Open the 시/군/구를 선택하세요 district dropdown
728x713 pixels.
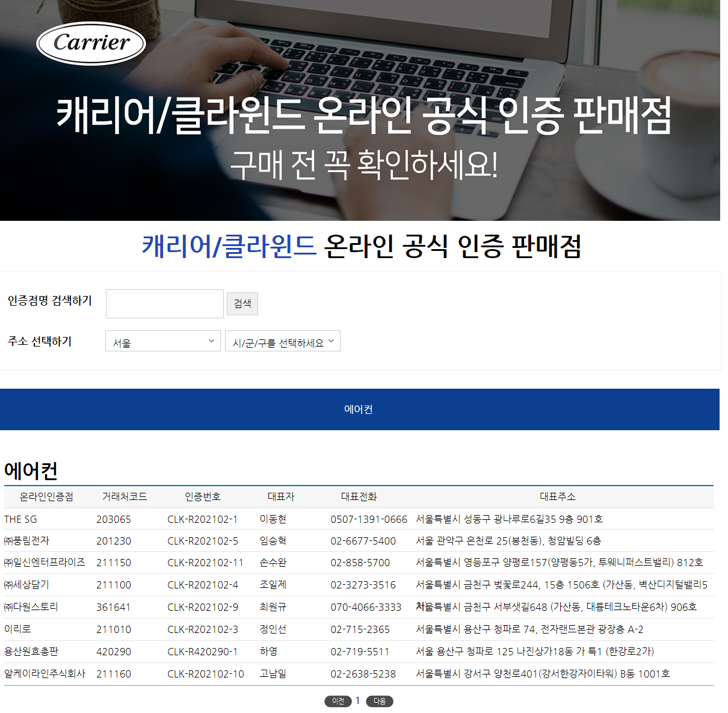pos(283,341)
